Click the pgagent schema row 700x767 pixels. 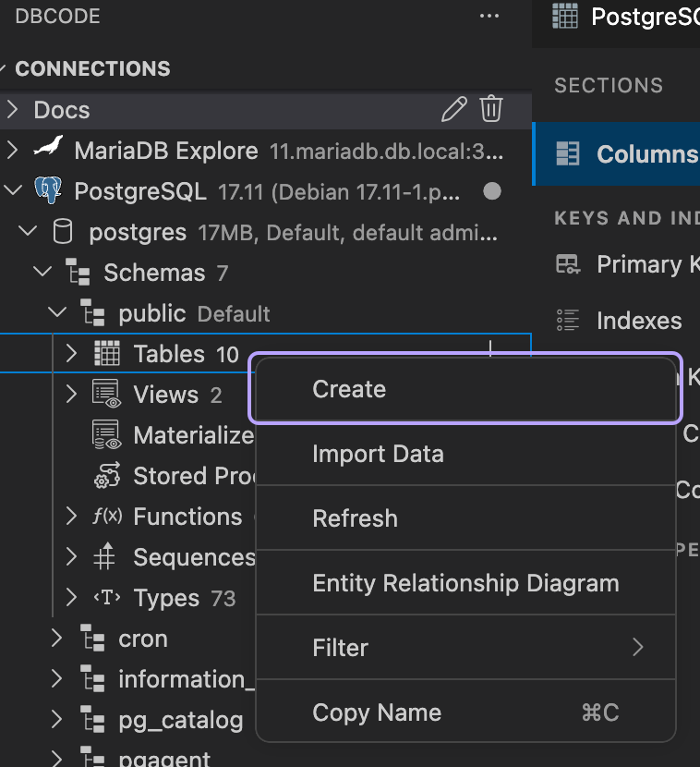[127, 757]
